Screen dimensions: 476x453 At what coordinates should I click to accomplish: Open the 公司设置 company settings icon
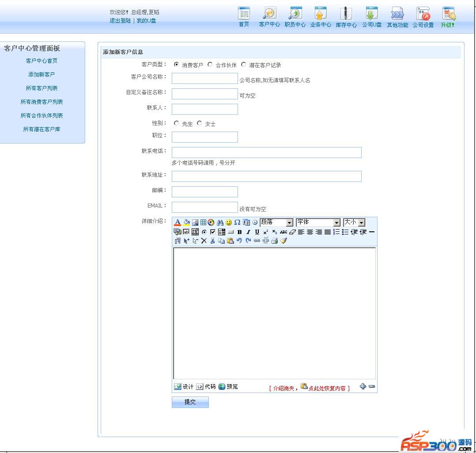[x=423, y=14]
